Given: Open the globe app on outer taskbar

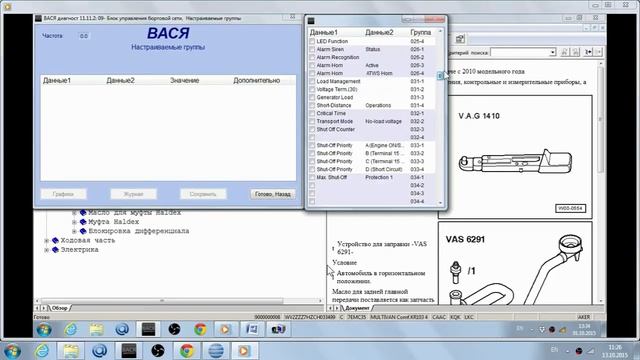Looking at the screenshot, I should [x=216, y=351].
